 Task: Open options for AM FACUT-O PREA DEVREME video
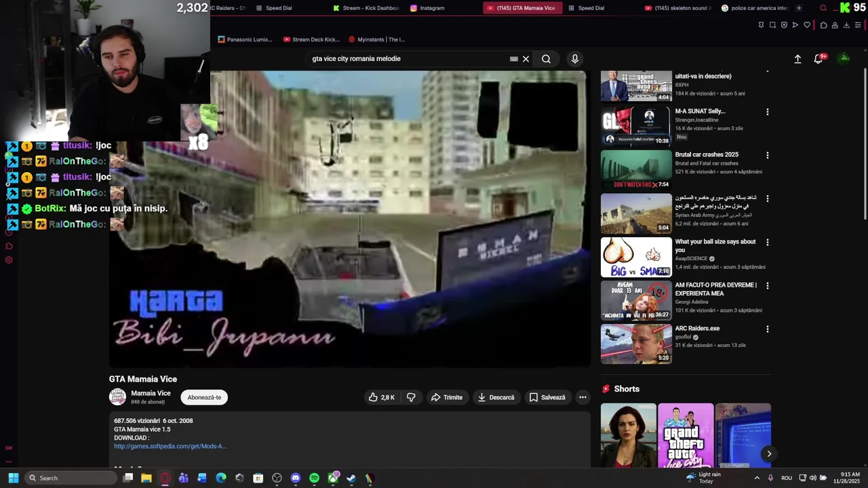click(768, 286)
